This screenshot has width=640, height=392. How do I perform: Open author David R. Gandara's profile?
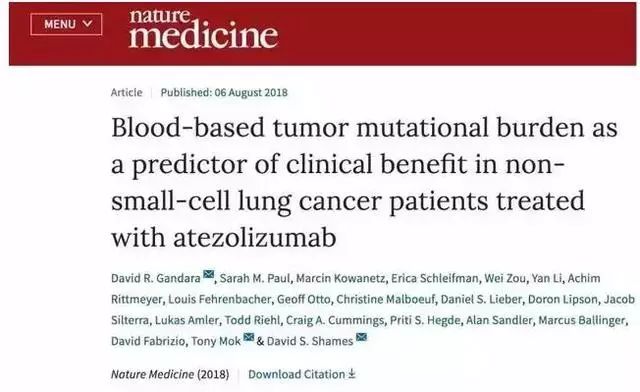point(156,278)
